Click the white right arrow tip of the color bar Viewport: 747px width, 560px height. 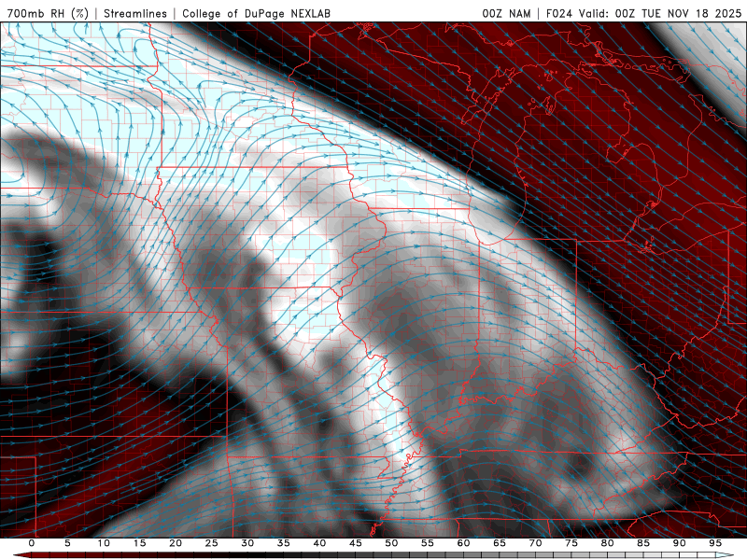point(725,555)
